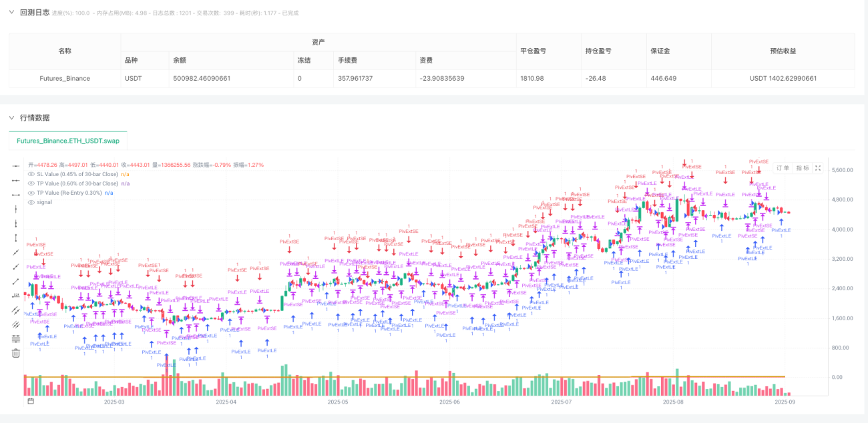868x423 pixels.
Task: Click the 订单 orders button
Action: (783, 168)
